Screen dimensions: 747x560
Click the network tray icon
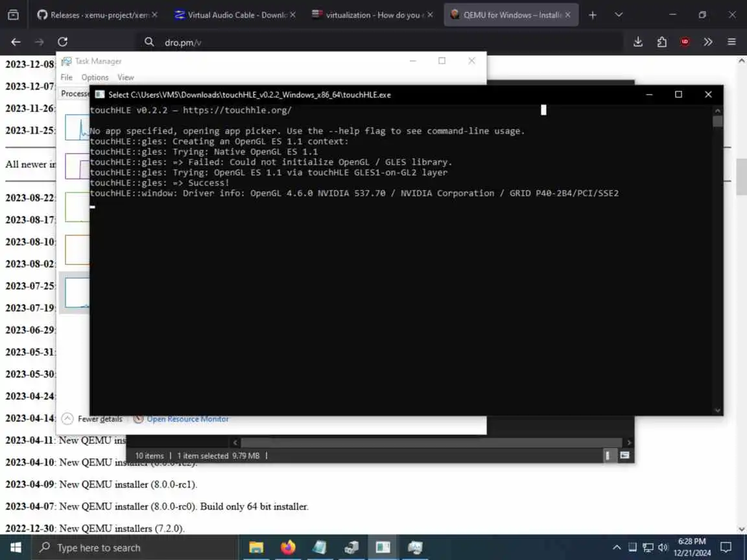click(x=648, y=548)
